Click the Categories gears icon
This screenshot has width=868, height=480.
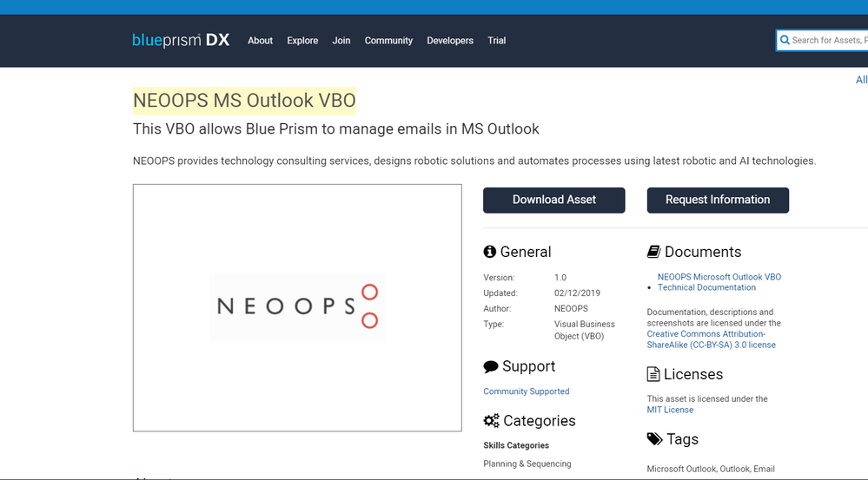tap(491, 420)
